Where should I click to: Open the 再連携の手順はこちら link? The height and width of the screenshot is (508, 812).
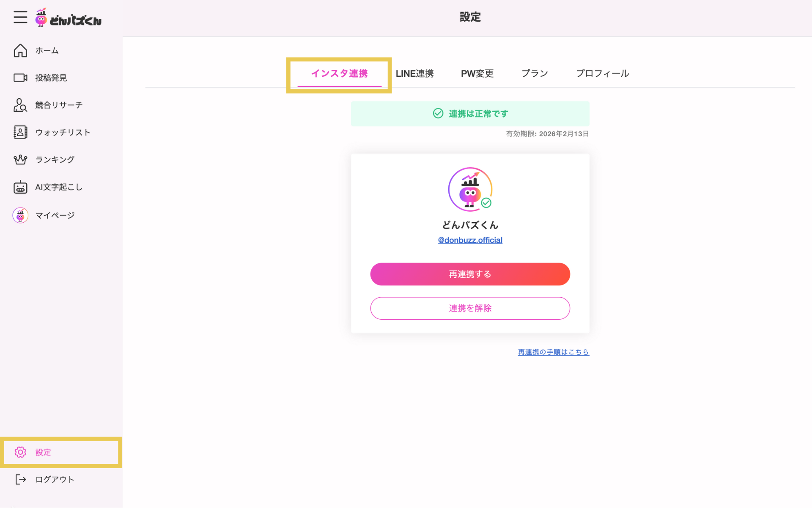[x=553, y=352]
